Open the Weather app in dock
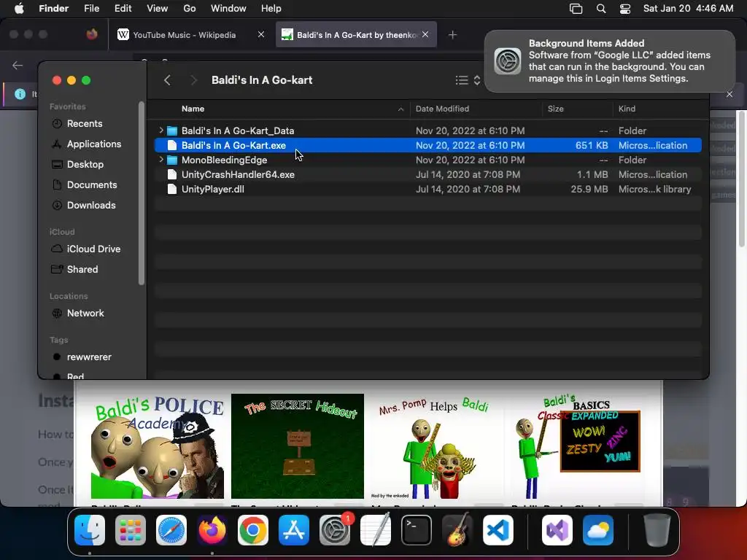Image resolution: width=747 pixels, height=560 pixels. point(598,530)
